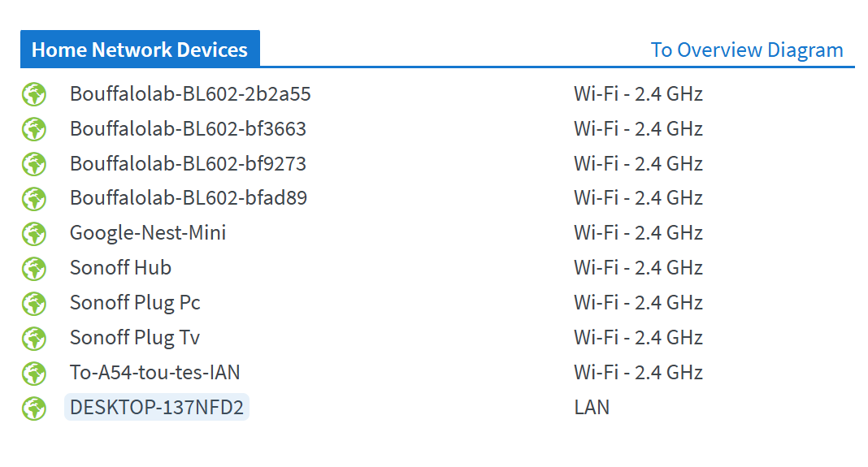The image size is (868, 467).
Task: Click Wi-Fi 2.4 GHz label for Sonoff Plug Pc
Action: coord(638,303)
